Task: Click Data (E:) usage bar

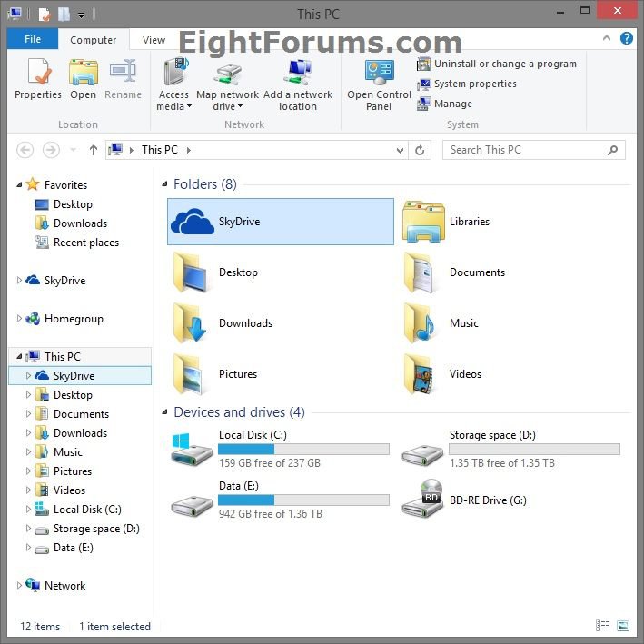Action: coord(303,500)
